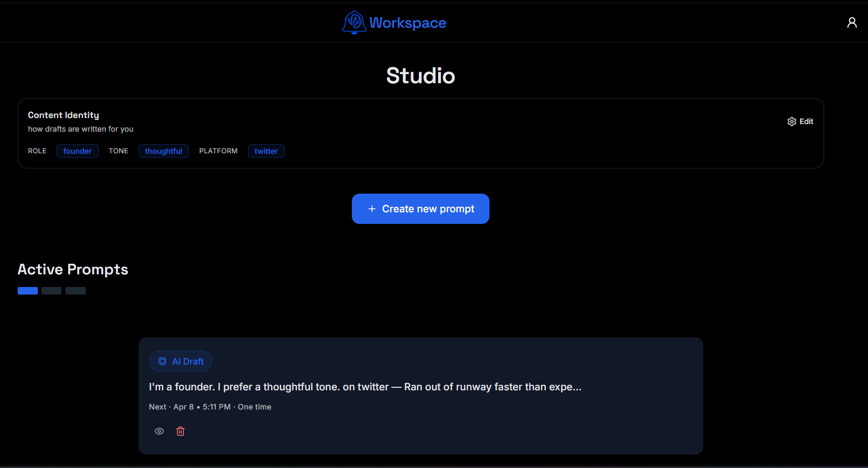
Task: Select the thoughtful tone tag
Action: click(164, 151)
